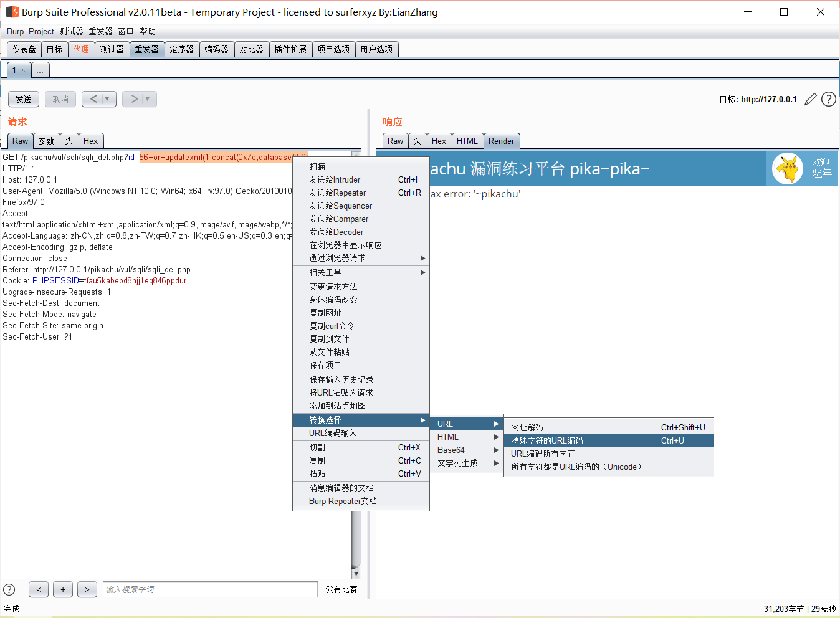Choose 网址解码 from the URL submenu

pyautogui.click(x=608, y=427)
